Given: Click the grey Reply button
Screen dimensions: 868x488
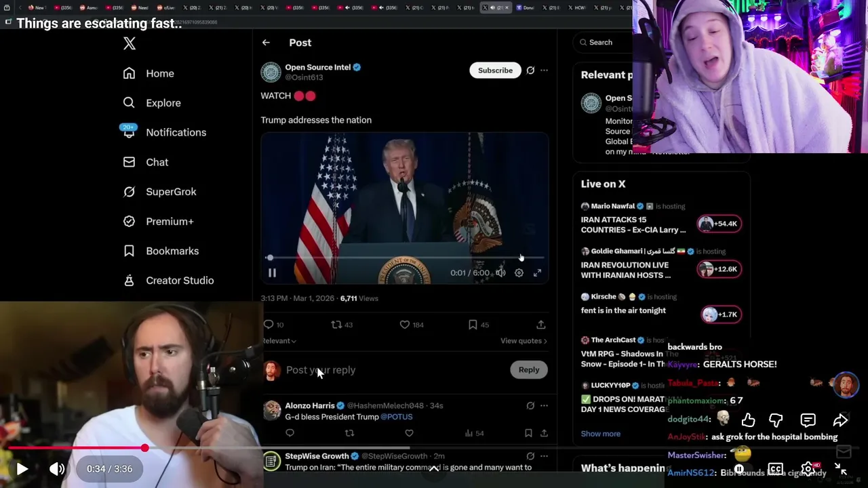Looking at the screenshot, I should coord(529,370).
